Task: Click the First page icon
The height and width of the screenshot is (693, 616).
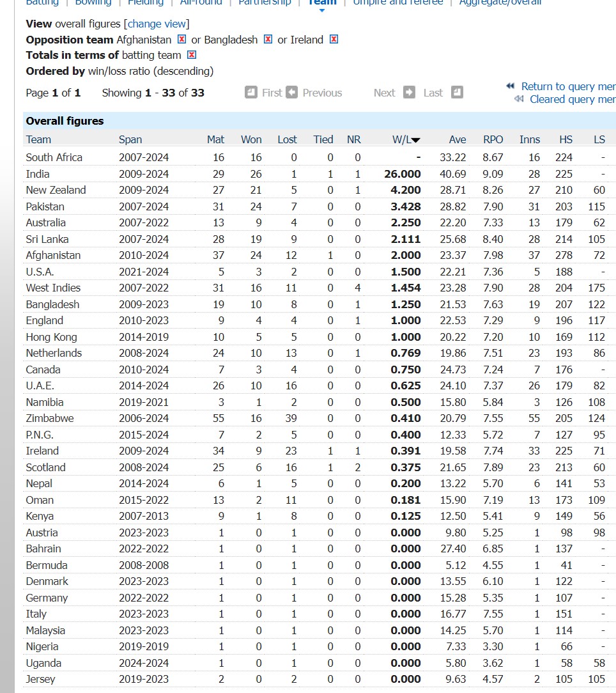Action: pos(251,92)
